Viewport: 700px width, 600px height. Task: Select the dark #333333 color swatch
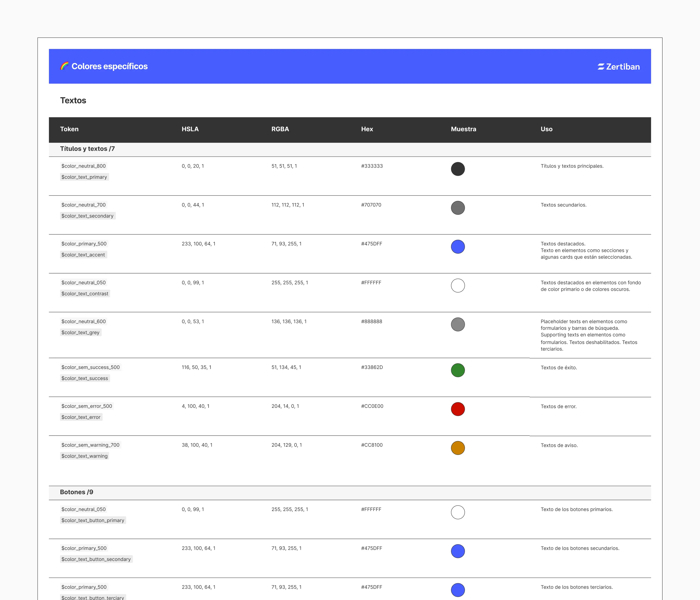(x=457, y=169)
